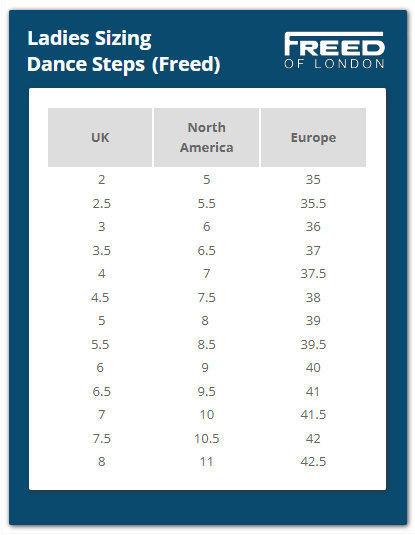This screenshot has height=535, width=415.
Task: Click Europe size 36 cell
Action: point(313,227)
